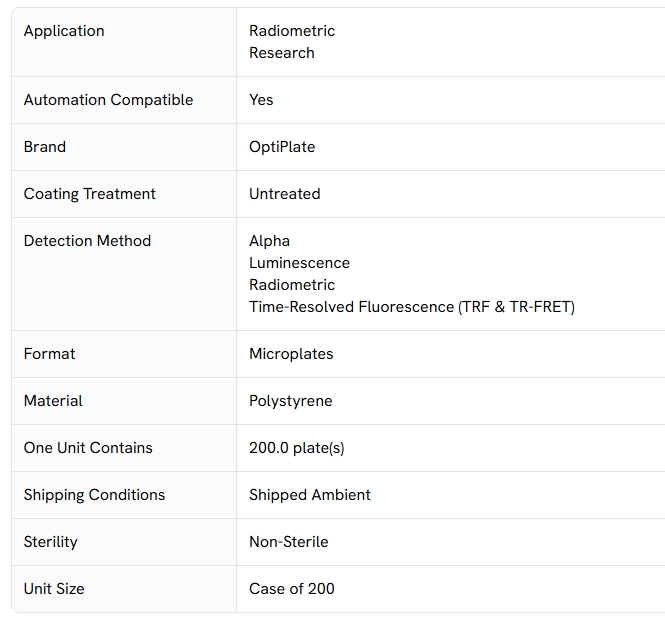Click the Untreated coating value
The width and height of the screenshot is (665, 621).
(285, 194)
